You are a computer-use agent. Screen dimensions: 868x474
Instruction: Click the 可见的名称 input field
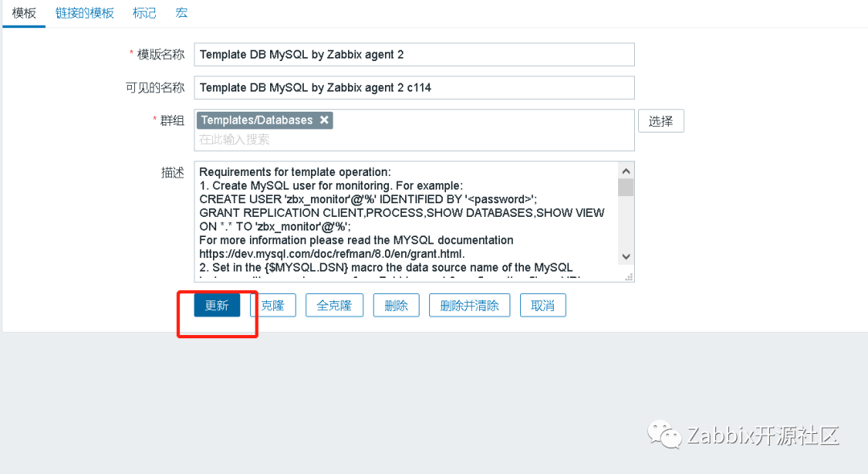pos(414,88)
